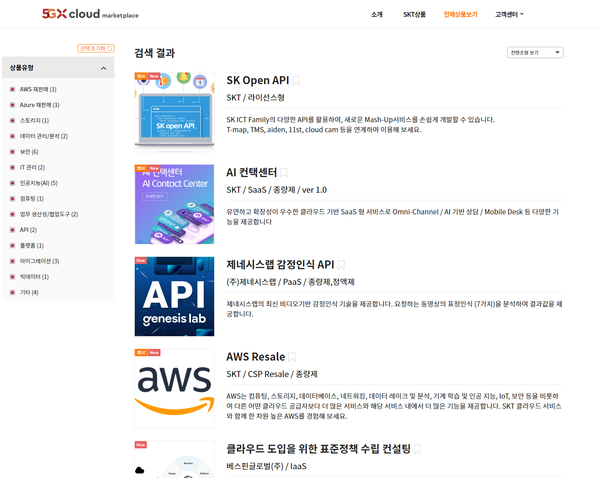Open the SKT상품 menu item
The image size is (600, 478).
pyautogui.click(x=414, y=14)
